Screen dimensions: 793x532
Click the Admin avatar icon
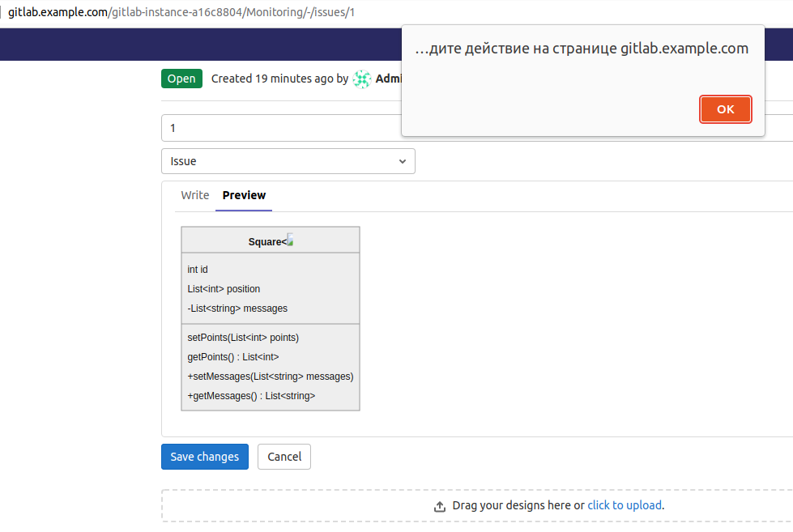pyautogui.click(x=362, y=79)
